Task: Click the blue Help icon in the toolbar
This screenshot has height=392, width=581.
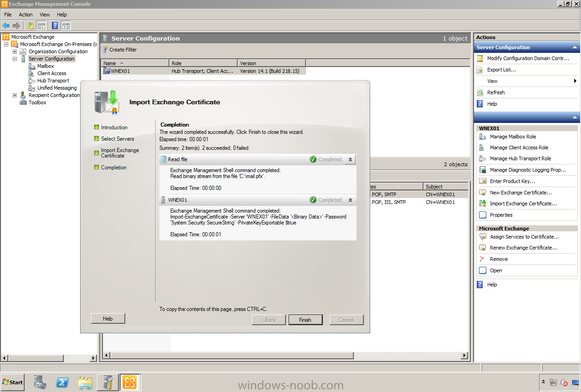Action: point(55,25)
